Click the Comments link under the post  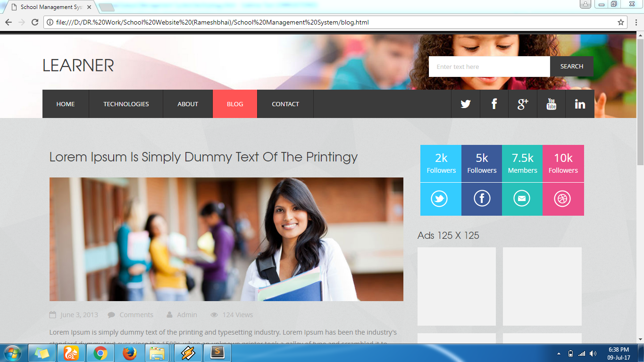coord(136,315)
